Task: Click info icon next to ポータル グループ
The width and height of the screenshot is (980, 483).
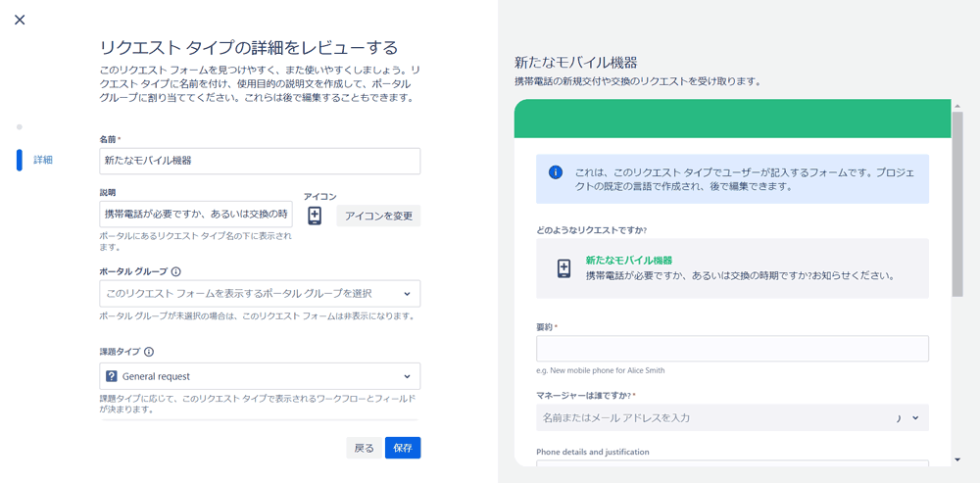Action: point(176,272)
